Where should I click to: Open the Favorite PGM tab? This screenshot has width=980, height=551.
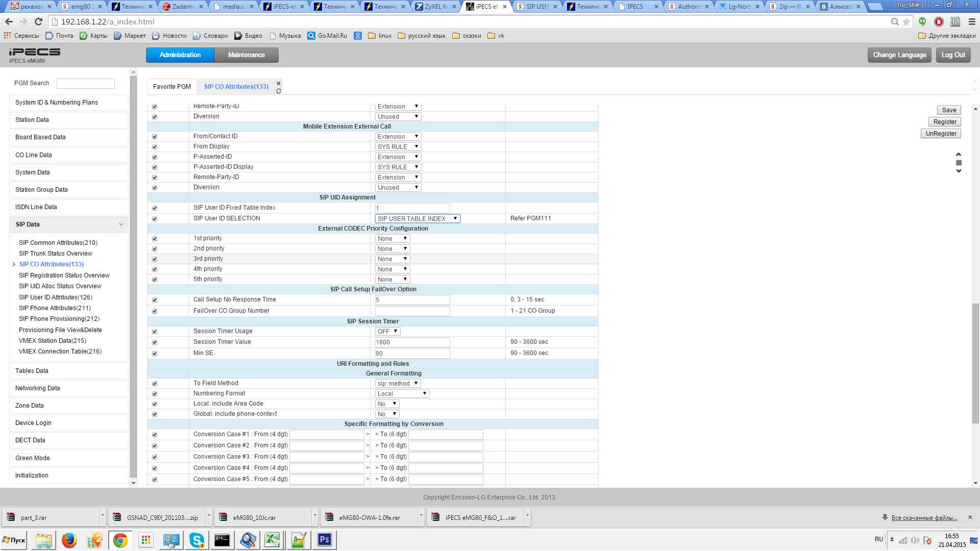(172, 87)
